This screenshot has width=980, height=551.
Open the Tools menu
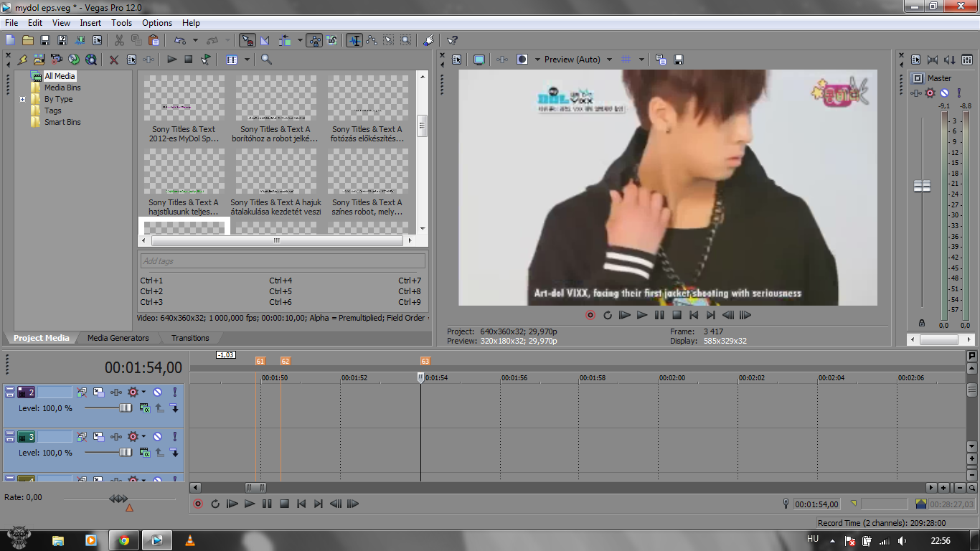coord(121,23)
